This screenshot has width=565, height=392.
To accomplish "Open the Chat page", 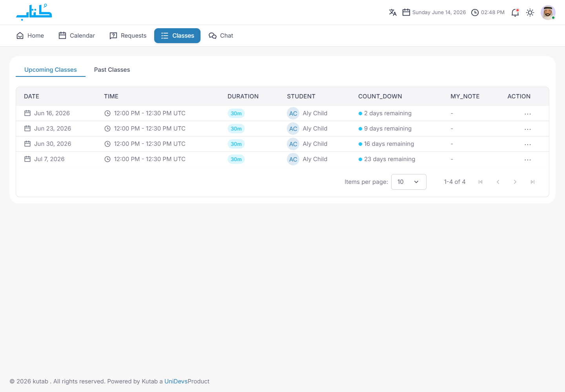I will click(221, 36).
